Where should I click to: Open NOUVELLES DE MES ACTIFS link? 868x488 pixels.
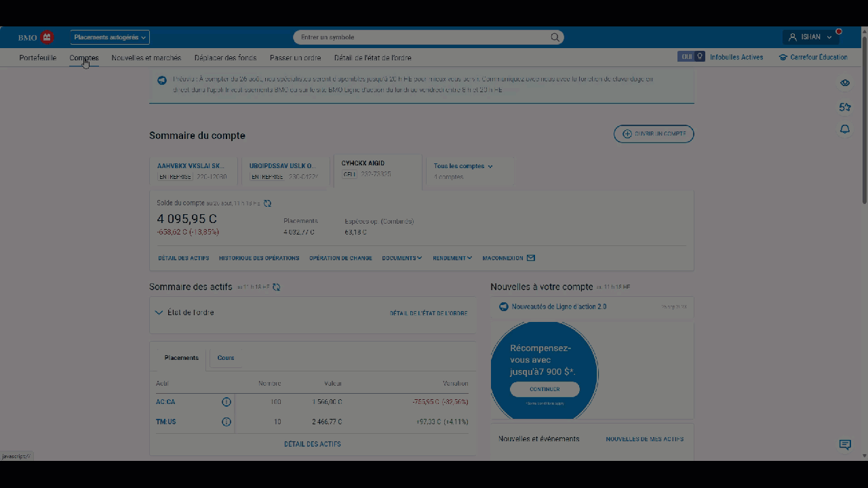point(645,439)
